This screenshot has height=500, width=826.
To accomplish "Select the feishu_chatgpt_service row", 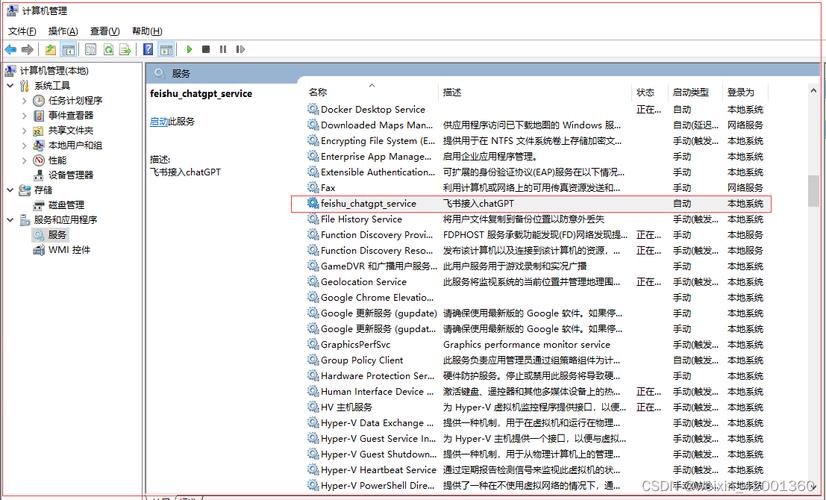I will pyautogui.click(x=531, y=203).
